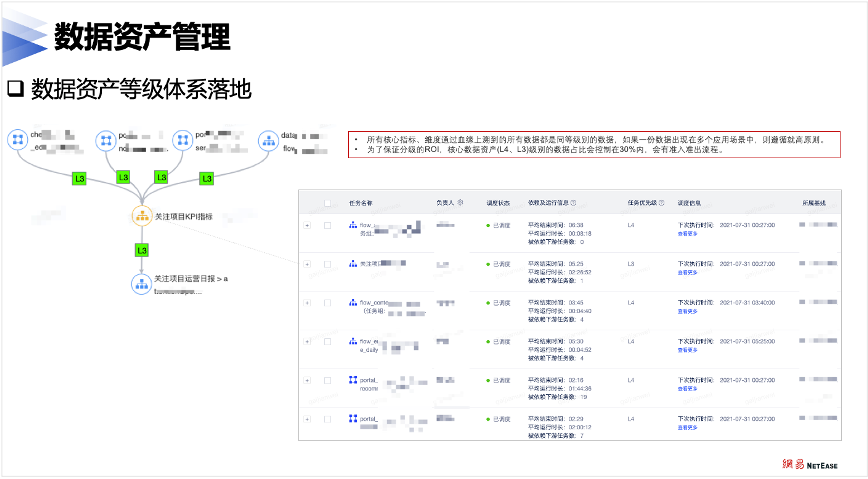Open 查看更多 in row ending 06:38
Screen dimensions: 868x479
click(x=688, y=234)
